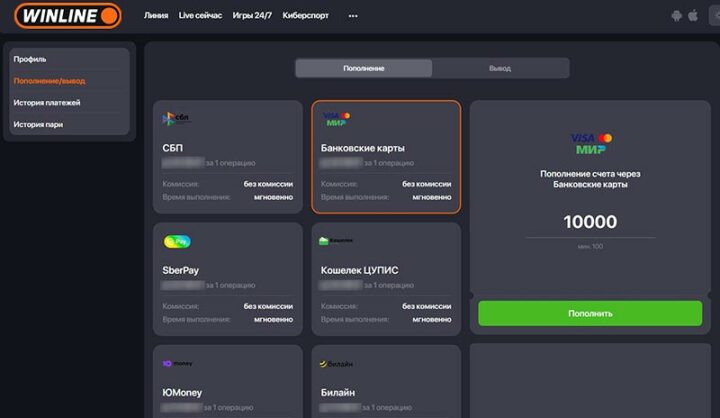
Task: Choose the Кошелек ЦУПИС payment card
Action: 386,279
